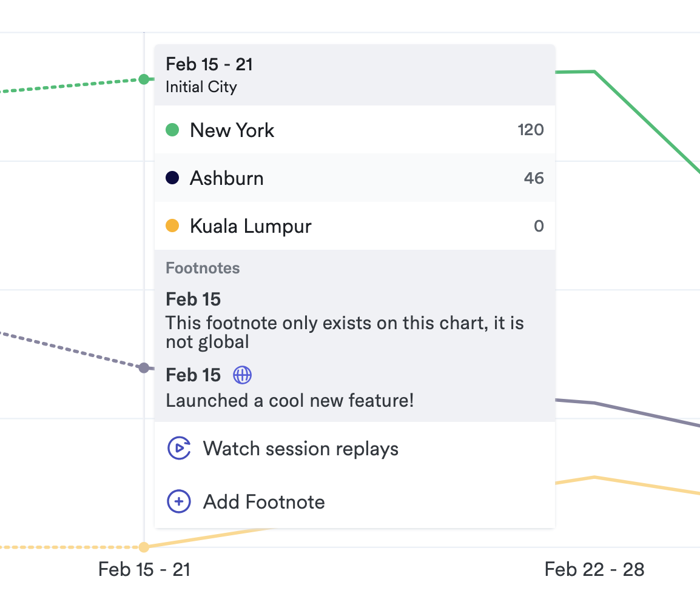700x605 pixels.
Task: Click the Feb 15 - 21 axis label
Action: tap(144, 570)
